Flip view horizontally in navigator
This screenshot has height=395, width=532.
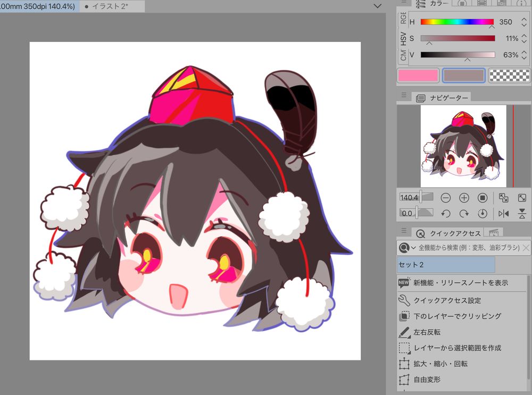click(x=503, y=214)
